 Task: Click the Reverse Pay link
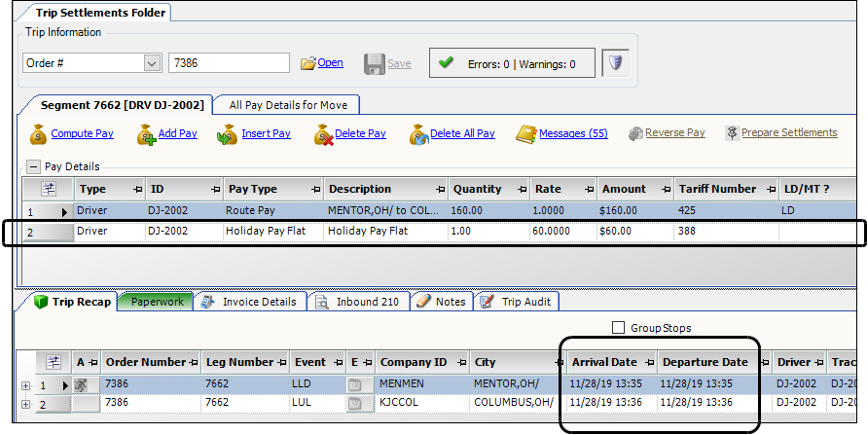(x=674, y=133)
